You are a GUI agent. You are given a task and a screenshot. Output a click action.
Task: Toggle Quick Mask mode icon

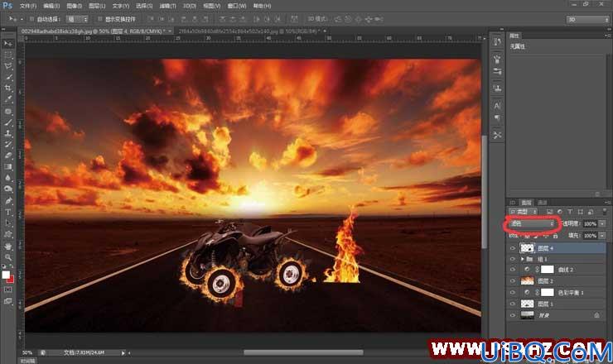(7, 290)
